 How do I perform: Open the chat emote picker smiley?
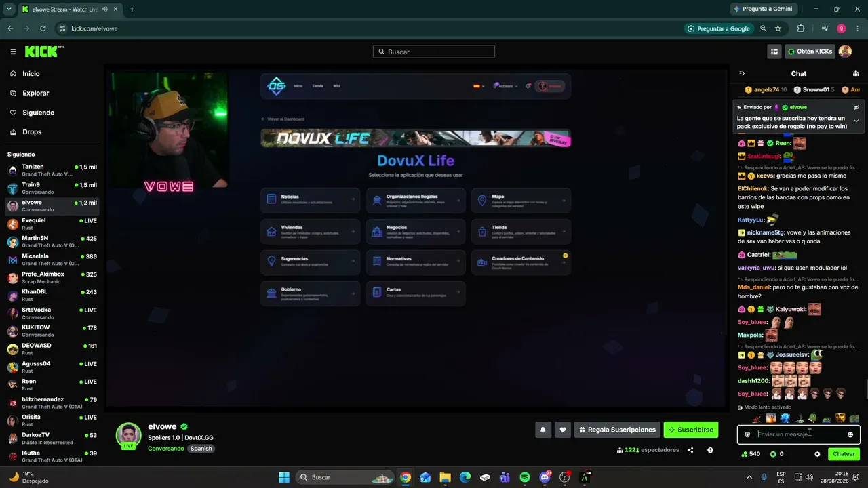point(850,434)
